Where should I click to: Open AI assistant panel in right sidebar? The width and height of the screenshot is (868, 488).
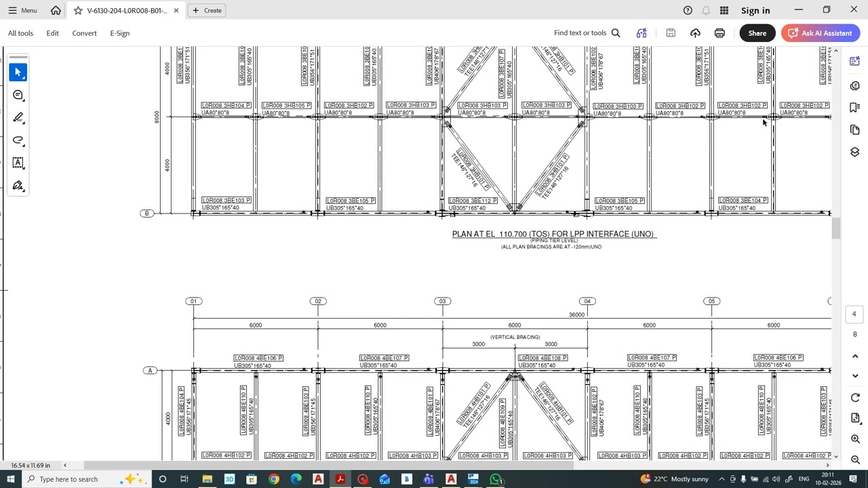[x=854, y=62]
